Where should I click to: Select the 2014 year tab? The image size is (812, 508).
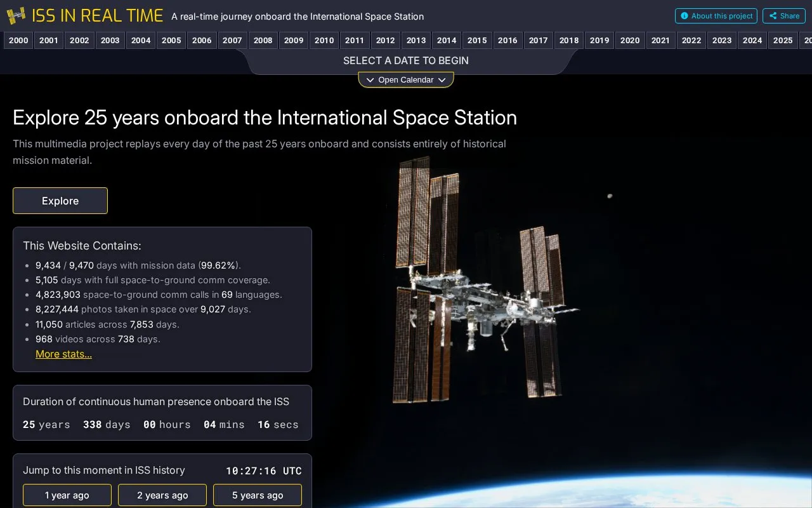click(x=447, y=40)
